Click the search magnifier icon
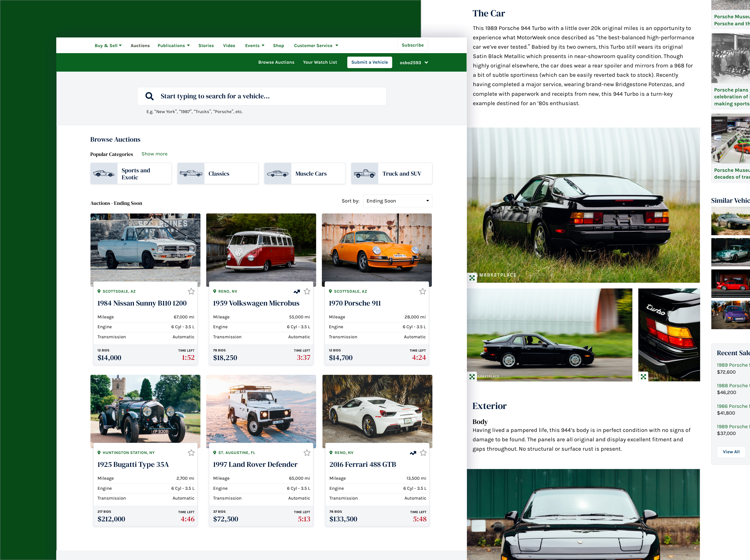The image size is (750, 560). click(149, 96)
